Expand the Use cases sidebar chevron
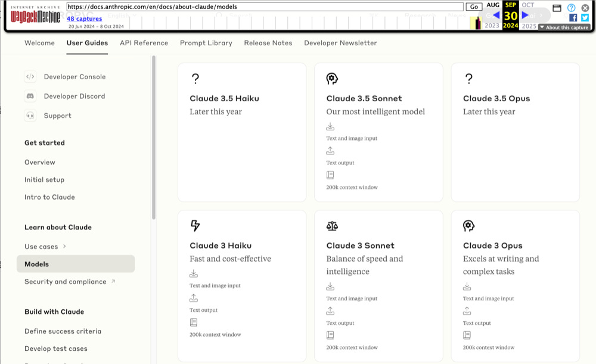The width and height of the screenshot is (596, 364). (x=64, y=246)
